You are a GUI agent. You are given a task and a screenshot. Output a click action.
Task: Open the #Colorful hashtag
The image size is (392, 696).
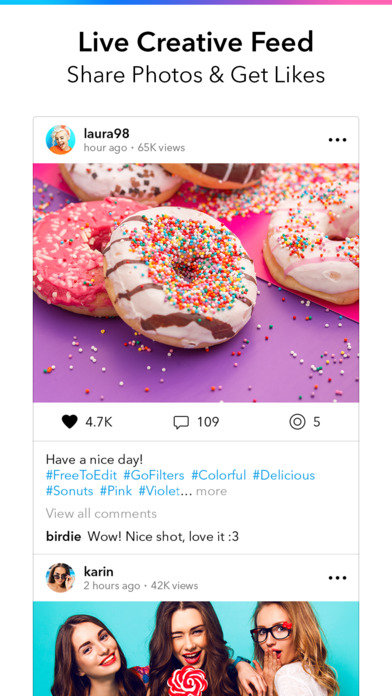point(218,475)
